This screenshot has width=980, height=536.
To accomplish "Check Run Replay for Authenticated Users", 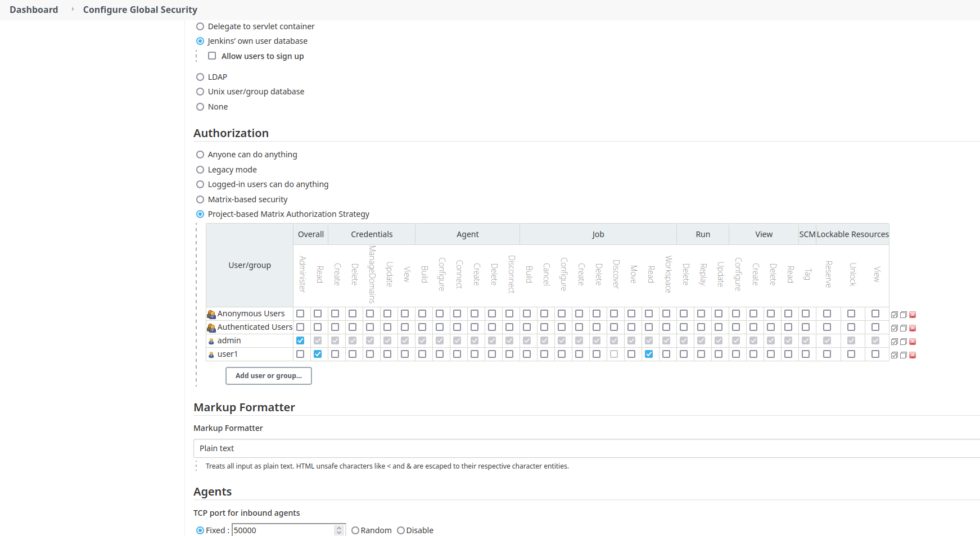I will tap(701, 327).
